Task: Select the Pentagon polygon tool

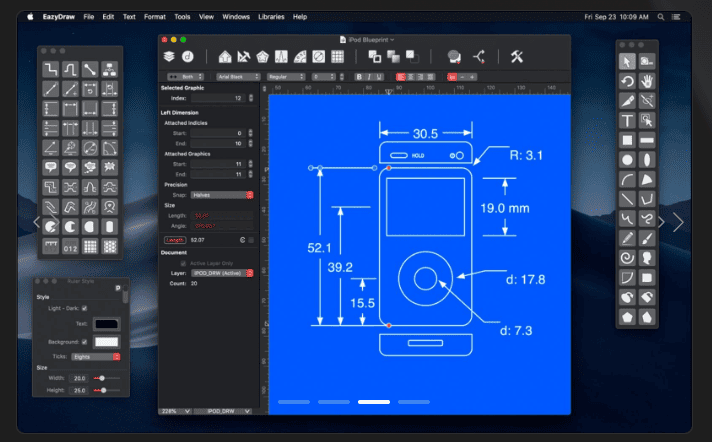Action: click(x=627, y=317)
